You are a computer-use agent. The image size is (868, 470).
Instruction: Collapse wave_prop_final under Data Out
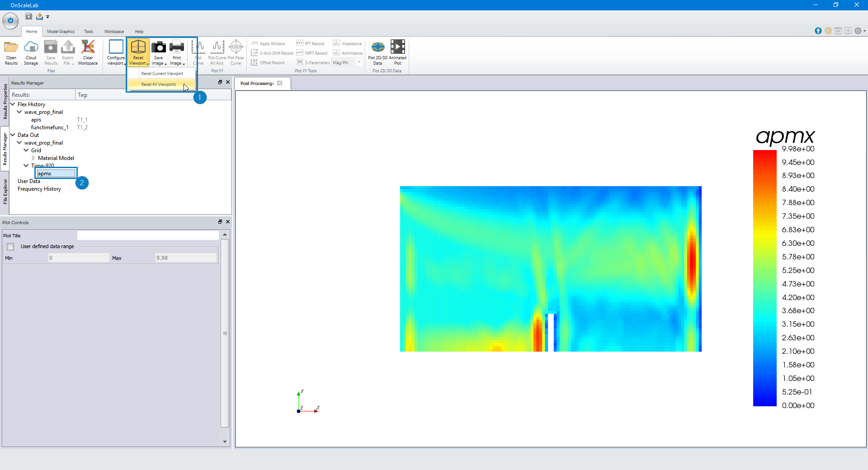[19, 143]
